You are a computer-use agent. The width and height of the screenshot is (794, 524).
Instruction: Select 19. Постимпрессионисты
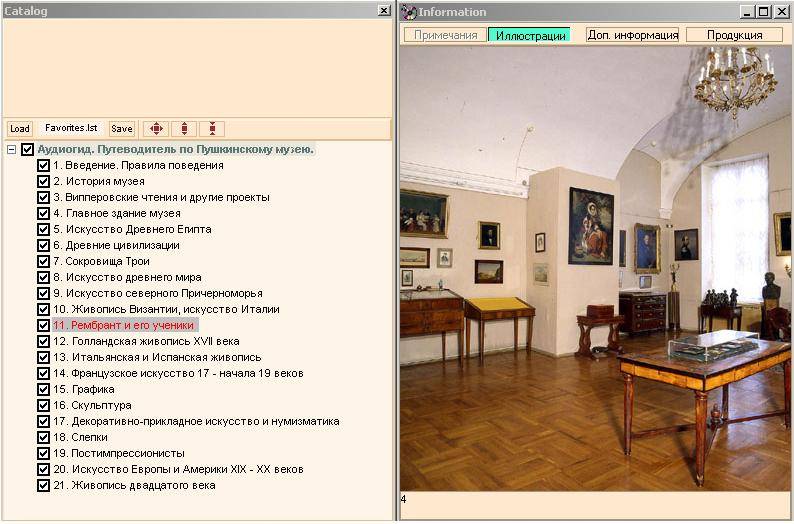point(118,453)
